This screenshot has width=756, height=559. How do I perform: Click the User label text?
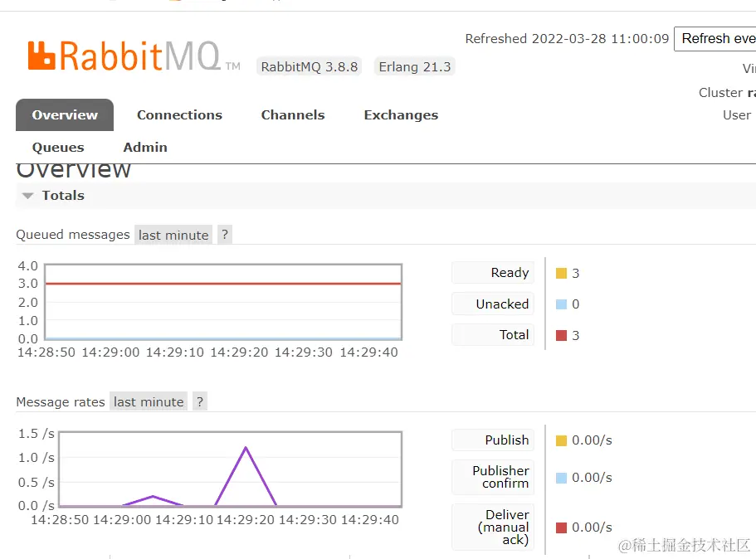tap(737, 115)
